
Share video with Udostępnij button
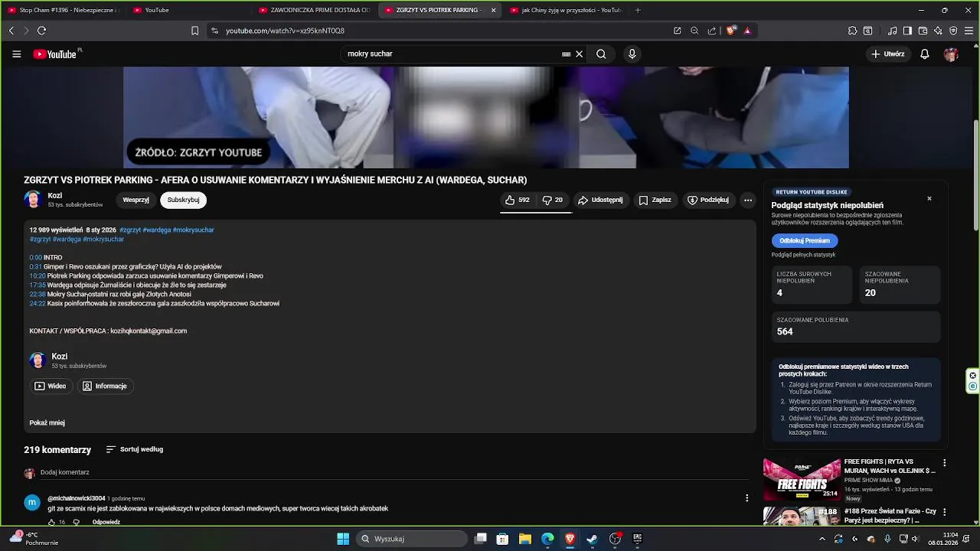[600, 200]
